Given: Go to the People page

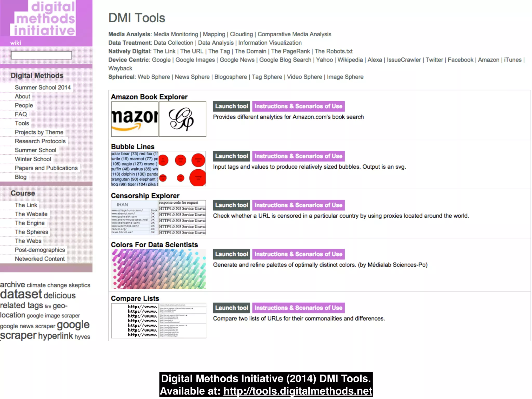Looking at the screenshot, I should pos(24,105).
